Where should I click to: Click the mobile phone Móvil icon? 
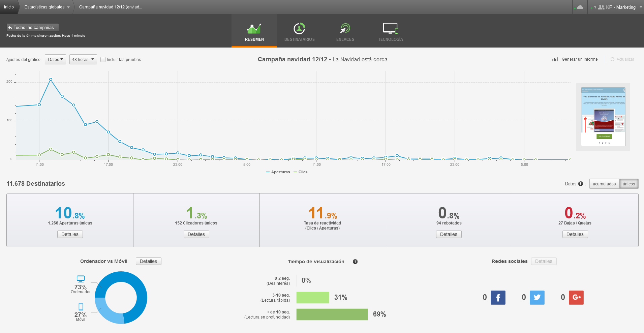81,307
